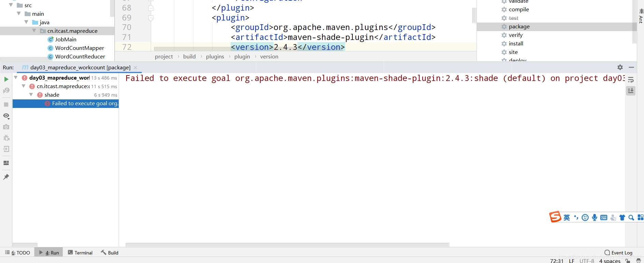Image resolution: width=644 pixels, height=263 pixels.
Task: Toggle fold marker at line 69
Action: click(x=151, y=18)
